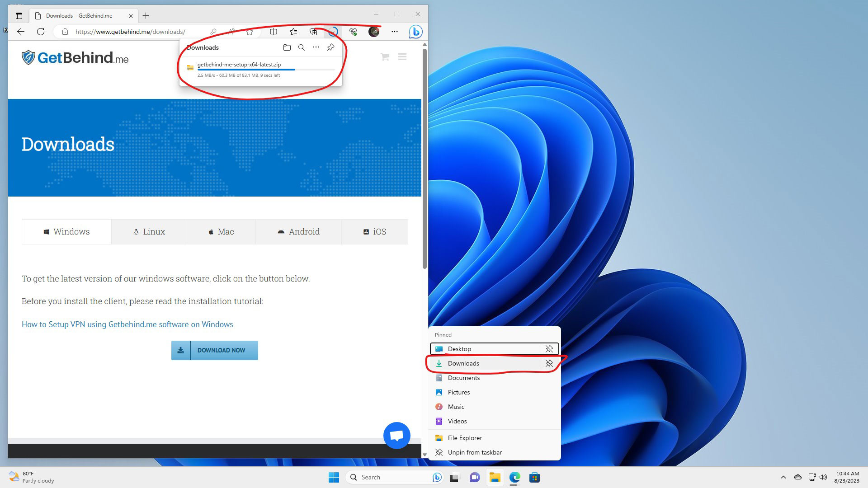
Task: Open the shopping cart on GetBehind.me
Action: click(x=385, y=57)
